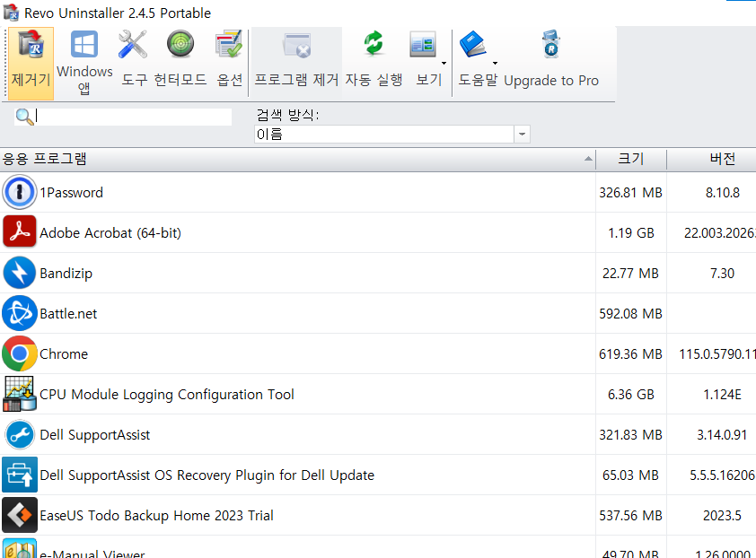Expand the 도움말 dropdown arrow

495,63
